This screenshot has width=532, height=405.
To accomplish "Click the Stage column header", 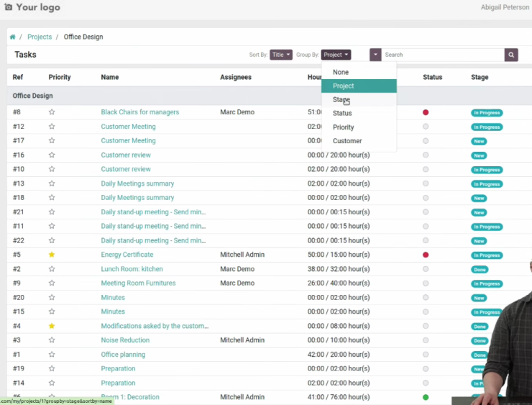I will pos(480,77).
